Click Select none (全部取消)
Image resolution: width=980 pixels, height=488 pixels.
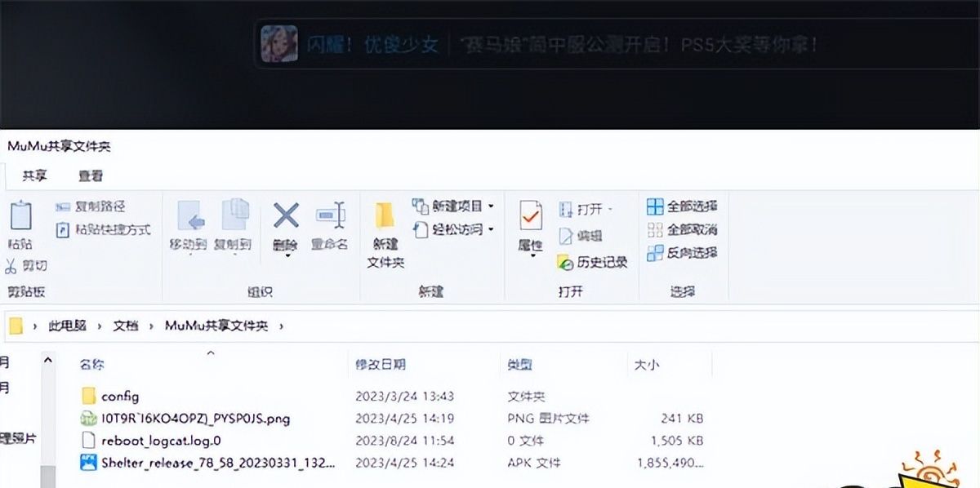pyautogui.click(x=682, y=229)
